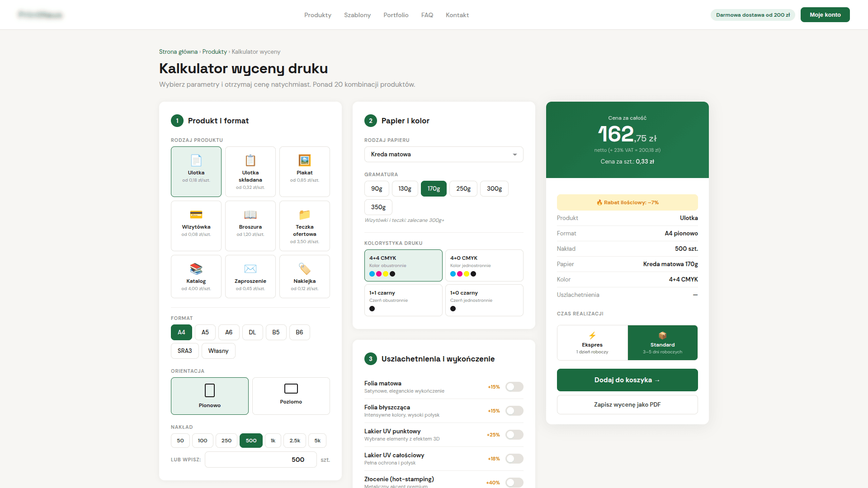The image size is (868, 488).
Task: Click the custom quantity input field
Action: 260,460
